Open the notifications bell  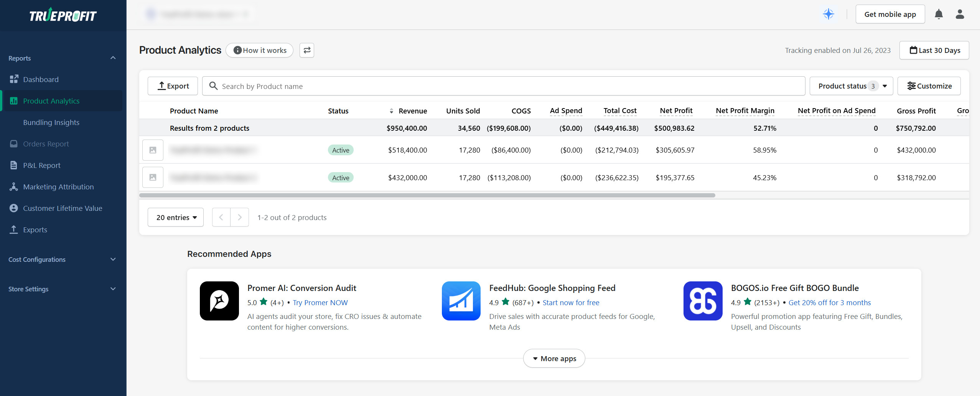[x=938, y=14]
